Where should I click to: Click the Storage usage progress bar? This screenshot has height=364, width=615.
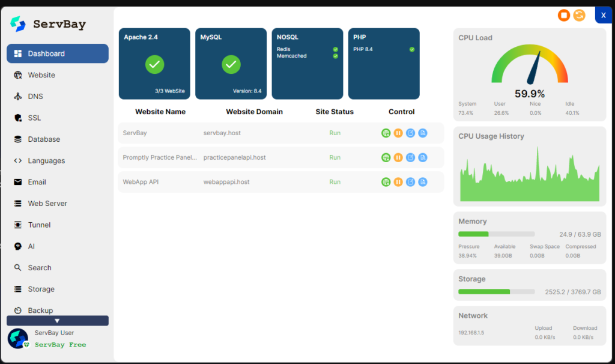click(x=497, y=292)
